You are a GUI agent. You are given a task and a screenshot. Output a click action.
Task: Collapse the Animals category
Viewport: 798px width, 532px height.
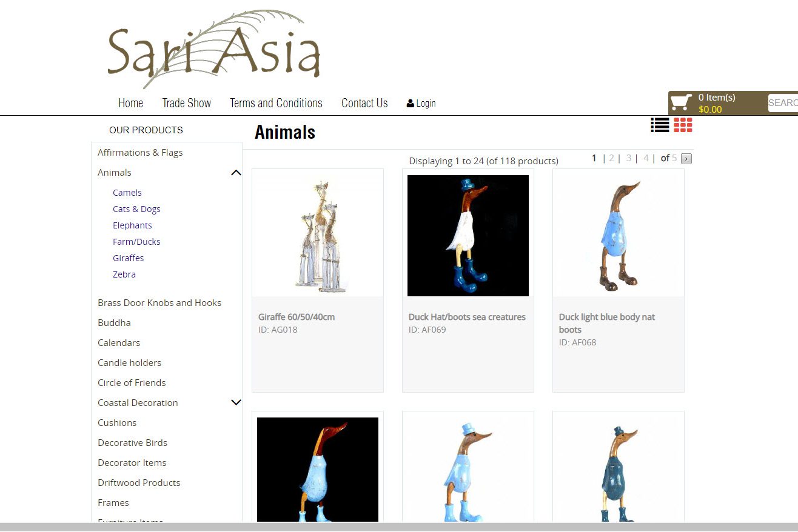click(236, 173)
